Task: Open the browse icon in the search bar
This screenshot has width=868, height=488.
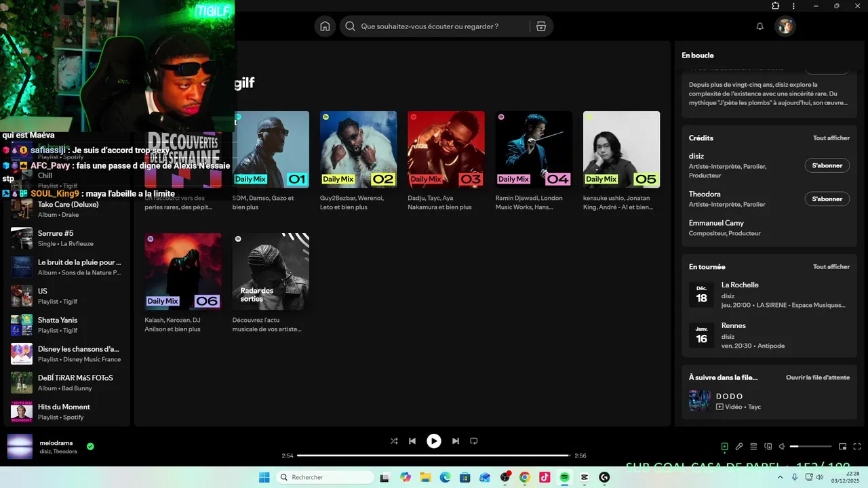Action: pos(540,26)
